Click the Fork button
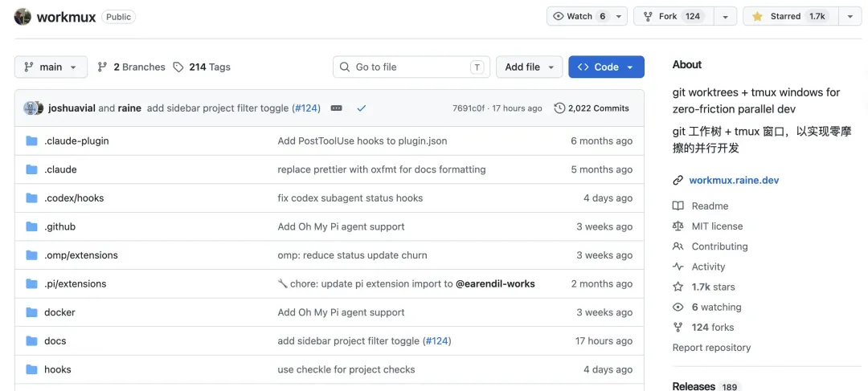Viewport: 868px width, 391px height. [674, 17]
